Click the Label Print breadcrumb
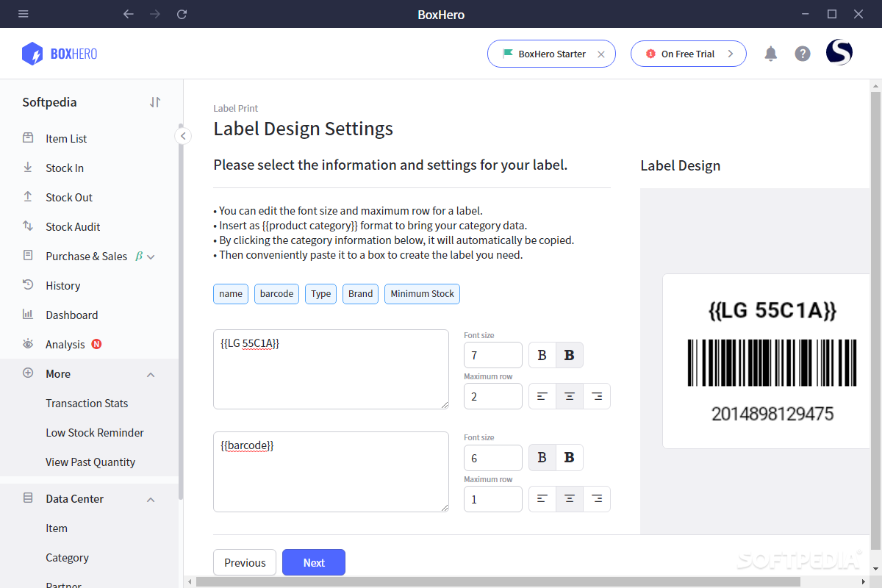Screen dimensions: 882x588 pos(236,108)
